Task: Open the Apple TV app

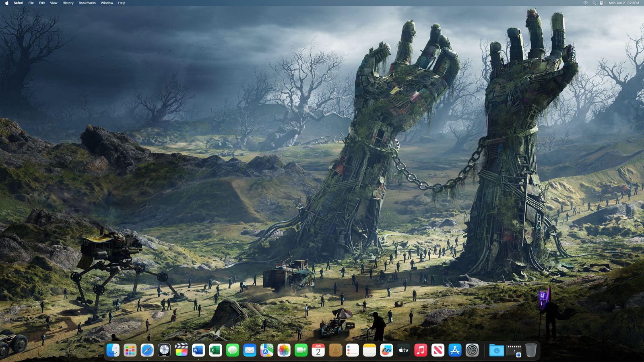Action: (404, 350)
